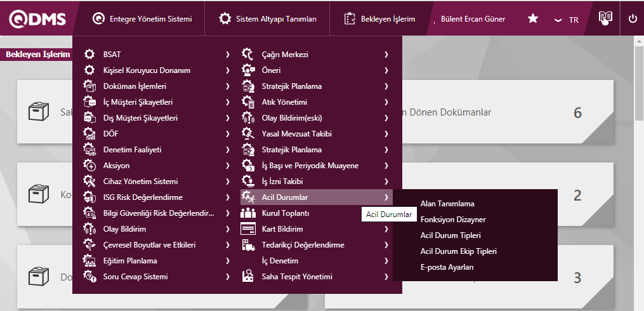This screenshot has width=644, height=311.
Task: Expand the İç Denetim submenu arrow
Action: click(x=386, y=261)
